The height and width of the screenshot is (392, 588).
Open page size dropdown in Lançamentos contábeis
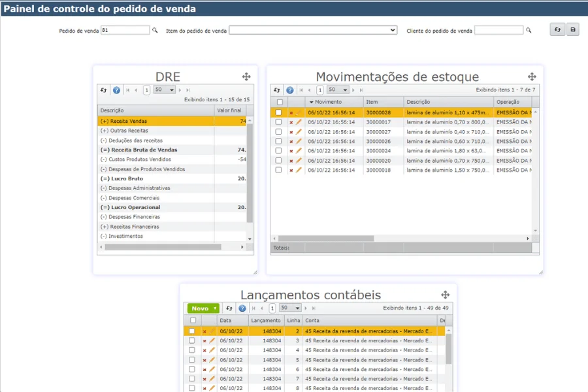click(x=290, y=308)
